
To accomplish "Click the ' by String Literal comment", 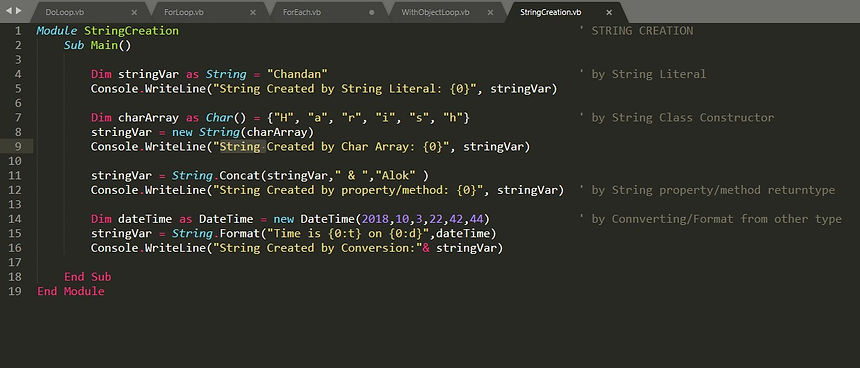I will coord(643,74).
